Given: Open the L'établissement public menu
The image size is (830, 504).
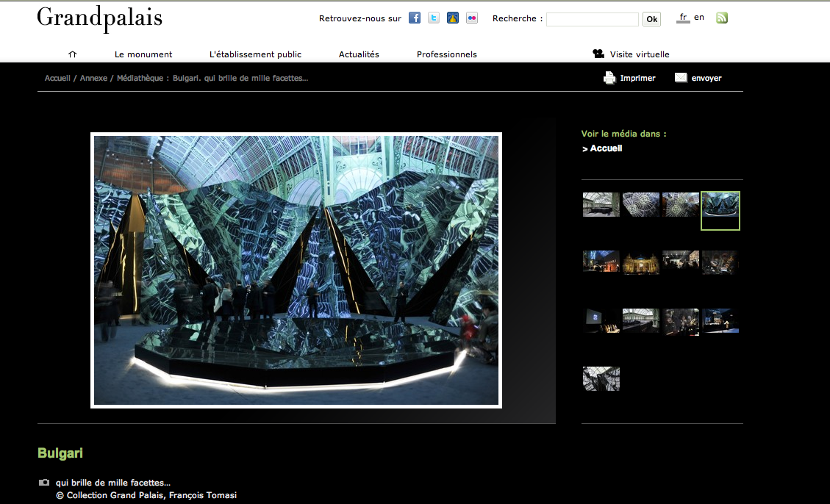Looking at the screenshot, I should tap(255, 54).
